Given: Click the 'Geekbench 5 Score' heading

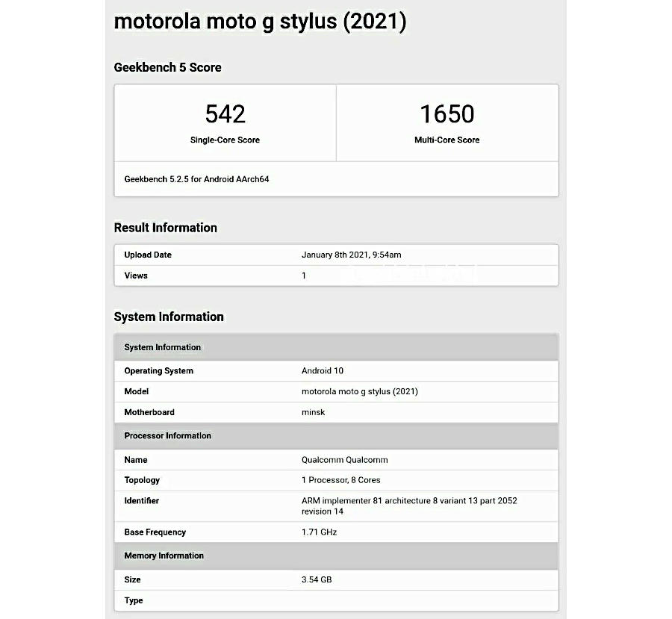Looking at the screenshot, I should tap(167, 67).
